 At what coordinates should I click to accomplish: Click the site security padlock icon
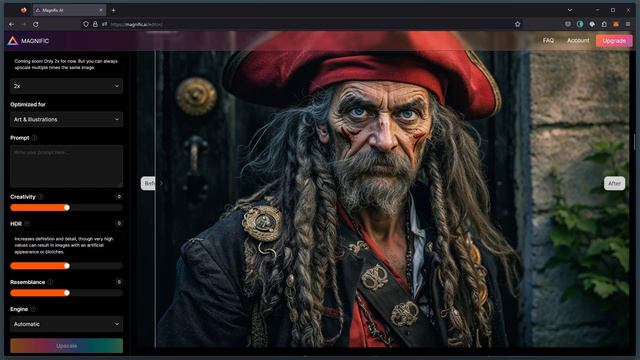click(x=95, y=24)
